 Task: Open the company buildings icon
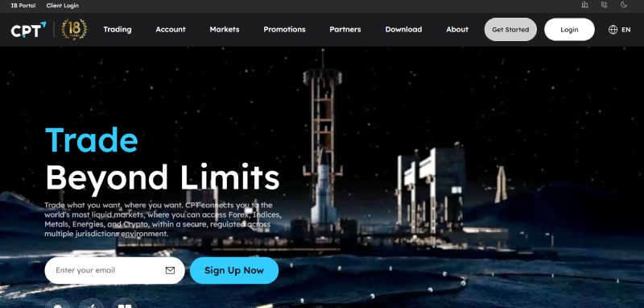[x=585, y=5]
